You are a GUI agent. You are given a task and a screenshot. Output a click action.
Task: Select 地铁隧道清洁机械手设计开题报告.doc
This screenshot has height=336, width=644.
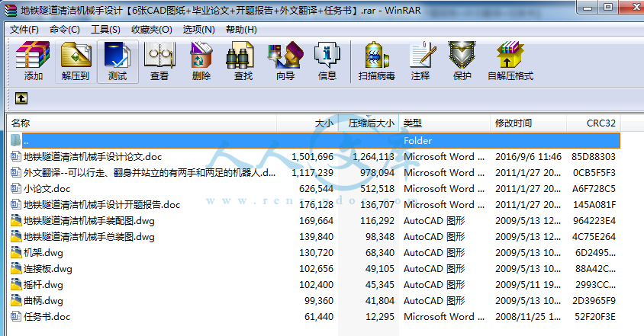click(x=101, y=204)
